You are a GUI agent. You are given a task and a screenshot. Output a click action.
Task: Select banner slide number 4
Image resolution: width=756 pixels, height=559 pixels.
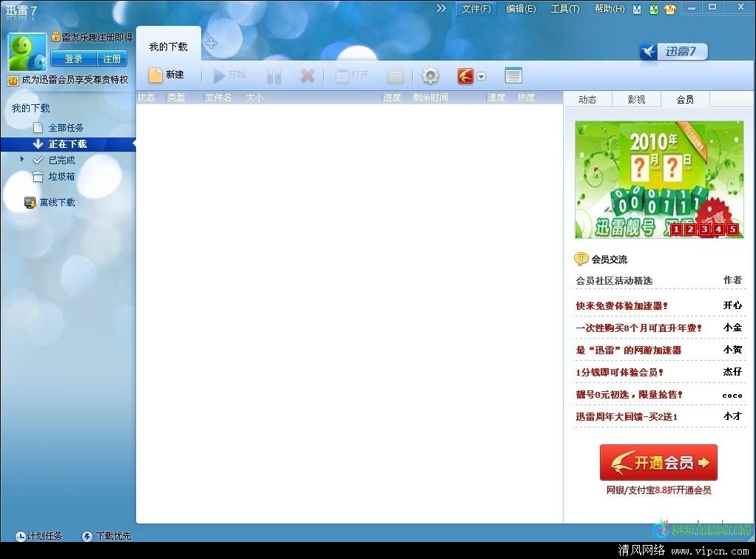[x=718, y=229]
